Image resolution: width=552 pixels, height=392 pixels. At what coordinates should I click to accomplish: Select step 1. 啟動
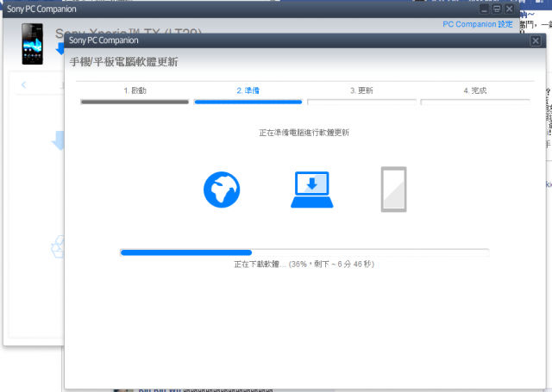pyautogui.click(x=135, y=90)
